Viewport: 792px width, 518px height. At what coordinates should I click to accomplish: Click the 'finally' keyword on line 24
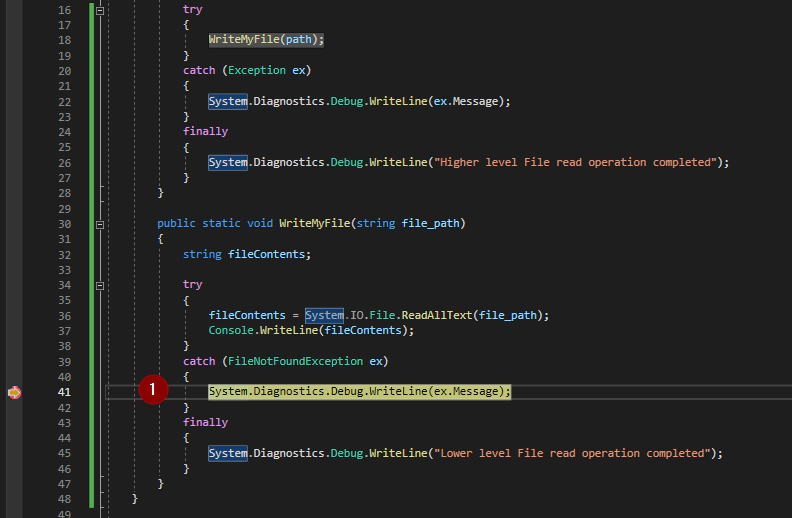(206, 131)
